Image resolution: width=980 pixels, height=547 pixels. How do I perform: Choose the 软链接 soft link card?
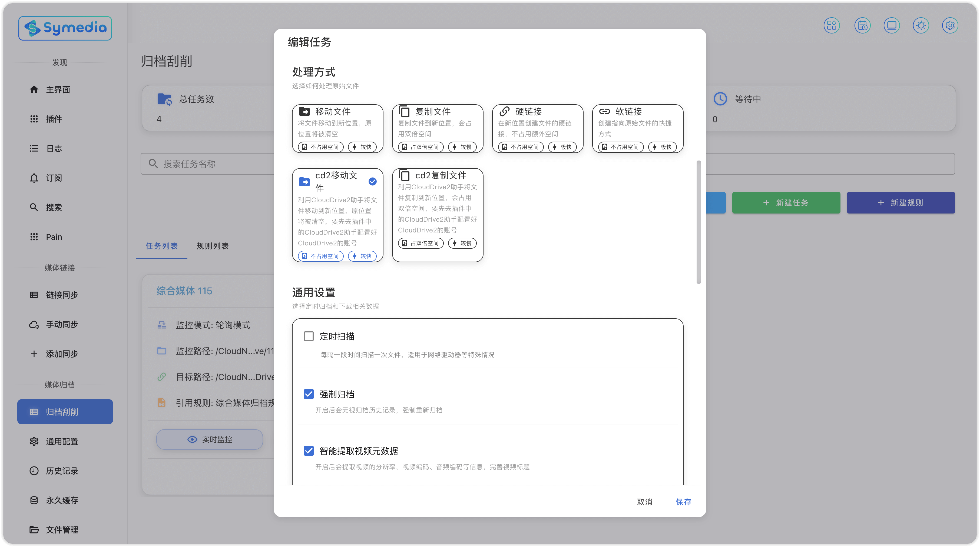point(637,128)
